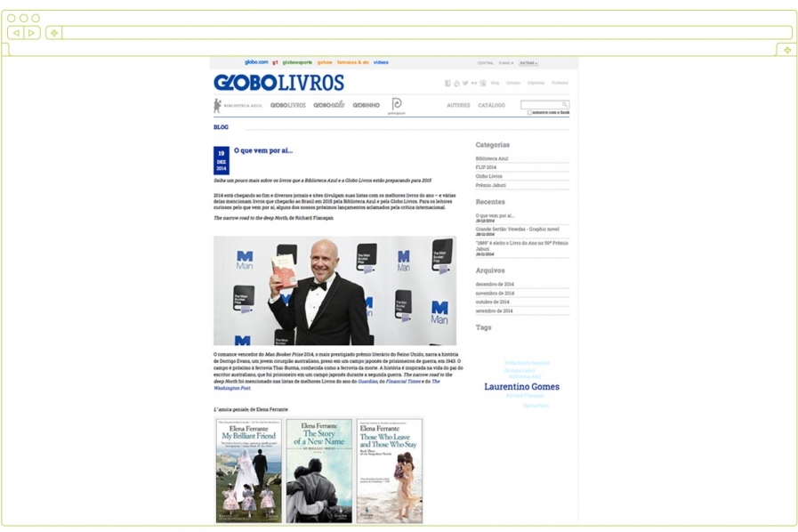The image size is (798, 532).
Task: Open the Professor link in header
Action: point(560,83)
